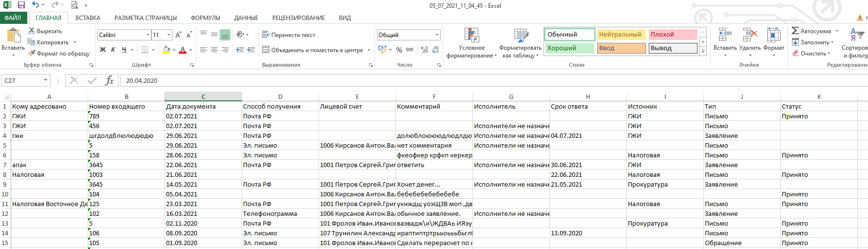This screenshot has height=249, width=868.
Task: Switch to ФОРМУЛЫ tab
Action: (x=206, y=18)
